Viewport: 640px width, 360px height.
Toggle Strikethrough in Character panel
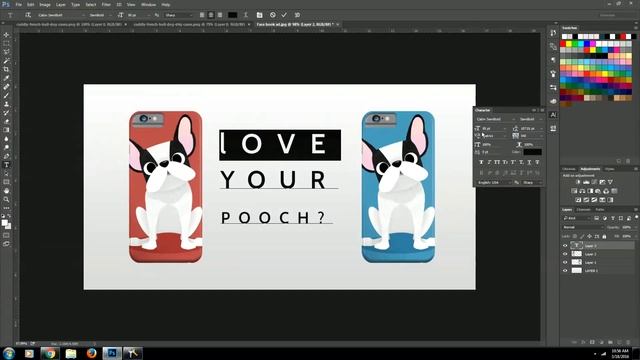click(538, 162)
